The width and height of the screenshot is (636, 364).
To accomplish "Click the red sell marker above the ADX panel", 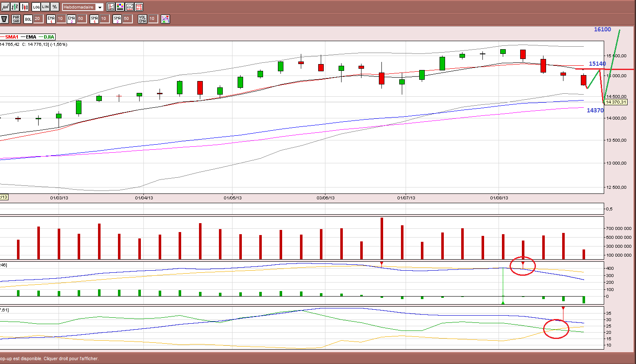I will 563,308.
